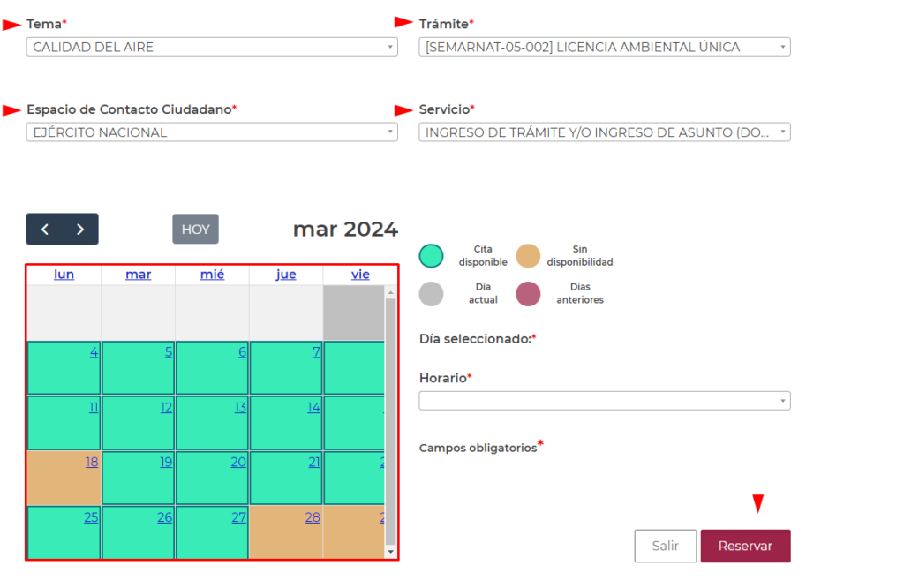Click the green 'Cita disponible' legend circle

(431, 256)
